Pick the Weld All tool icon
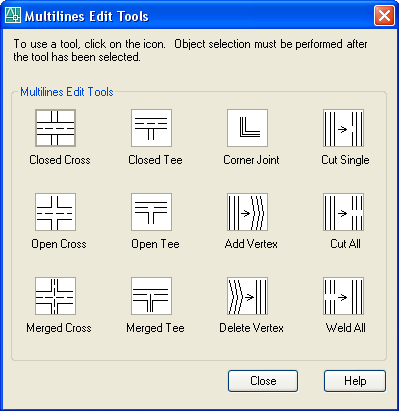Image resolution: width=399 pixels, height=411 pixels. click(x=343, y=296)
